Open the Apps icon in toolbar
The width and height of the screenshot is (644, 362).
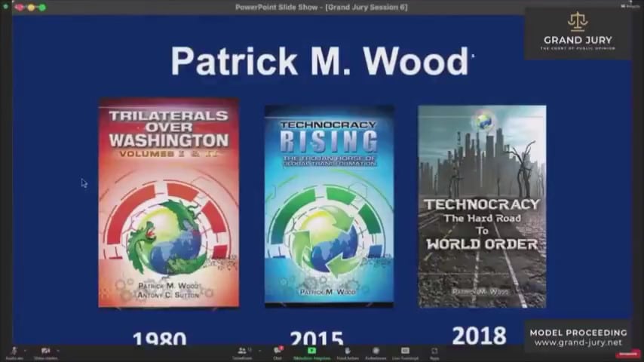point(434,351)
